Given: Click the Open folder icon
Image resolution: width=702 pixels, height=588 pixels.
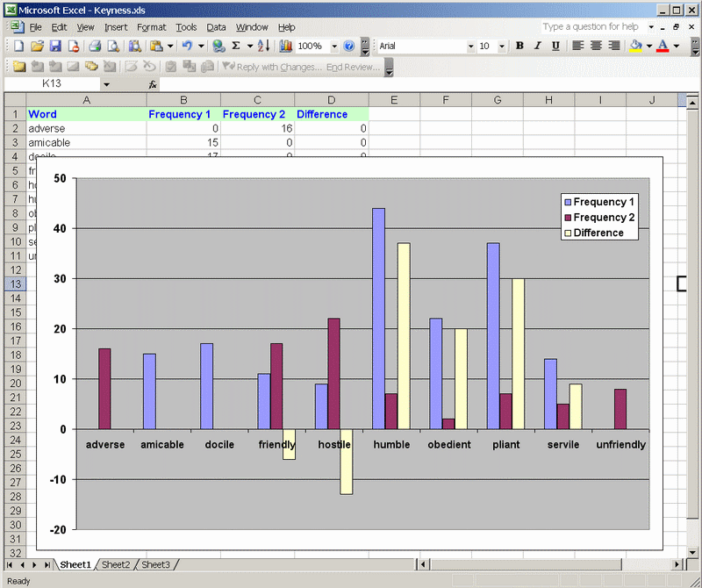Looking at the screenshot, I should pos(37,46).
